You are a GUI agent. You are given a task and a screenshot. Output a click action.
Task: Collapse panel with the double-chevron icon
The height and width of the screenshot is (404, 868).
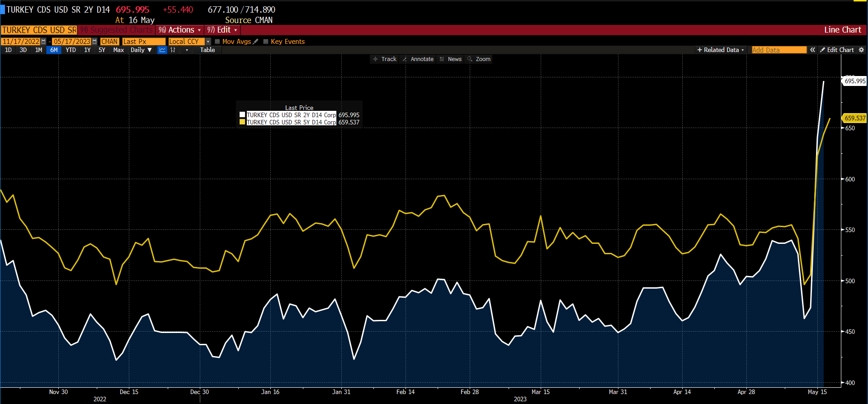812,50
